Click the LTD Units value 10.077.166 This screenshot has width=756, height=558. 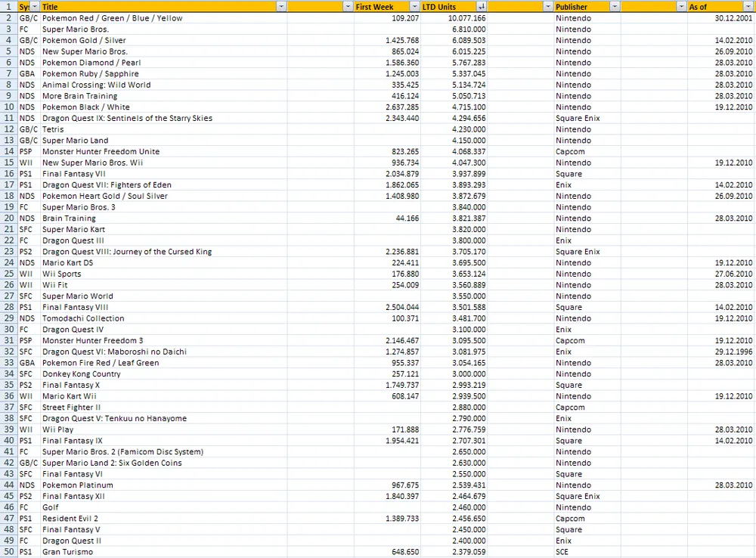(x=466, y=18)
